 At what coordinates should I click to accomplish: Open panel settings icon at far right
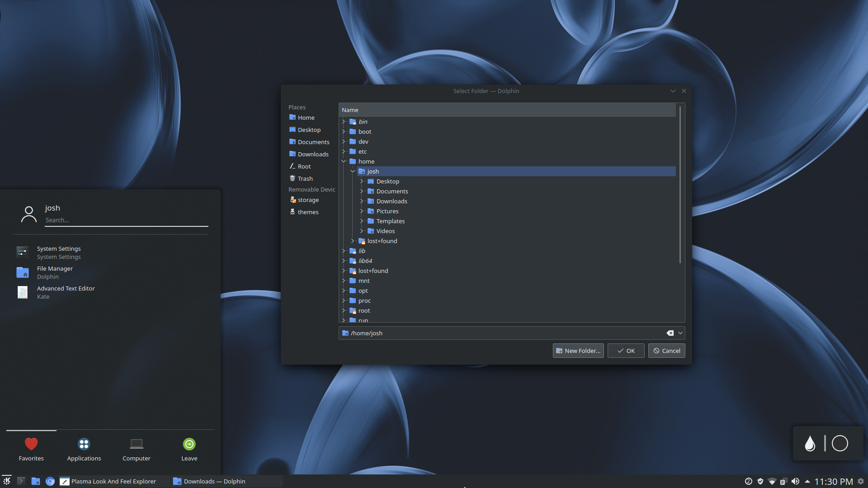pyautogui.click(x=861, y=481)
